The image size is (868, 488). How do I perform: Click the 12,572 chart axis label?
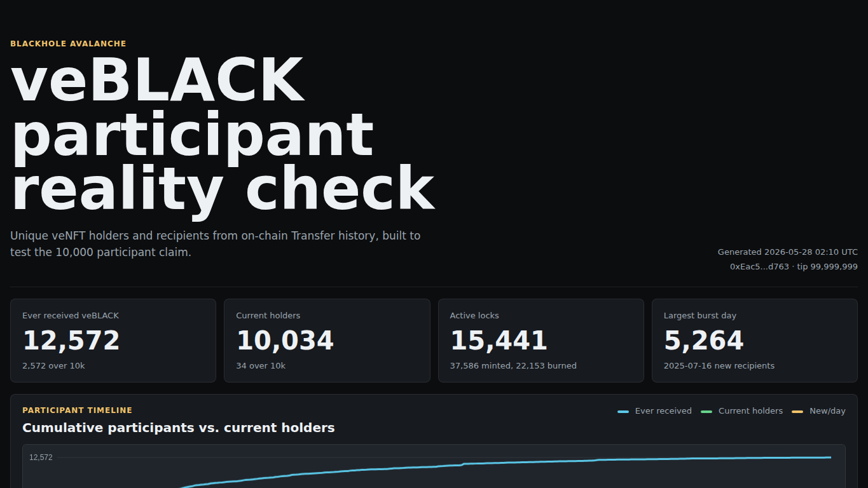coord(41,457)
